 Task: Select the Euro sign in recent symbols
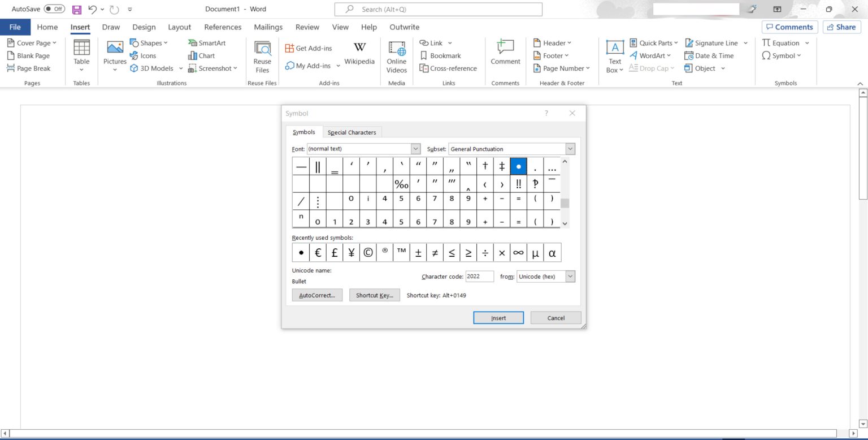point(318,253)
